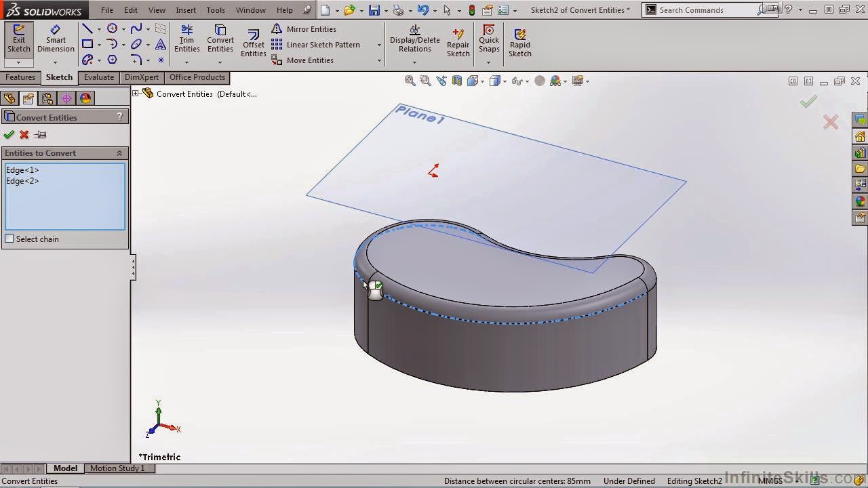Open the Tools menu
The height and width of the screenshot is (488, 868).
[216, 10]
